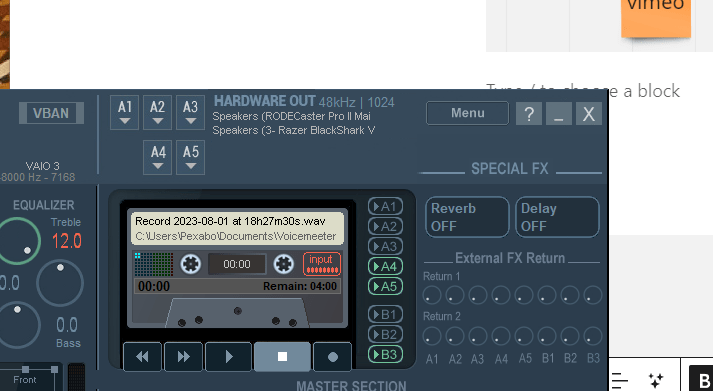Toggle the Delay OFF effect button
Image resolution: width=713 pixels, height=391 pixels.
tap(557, 217)
